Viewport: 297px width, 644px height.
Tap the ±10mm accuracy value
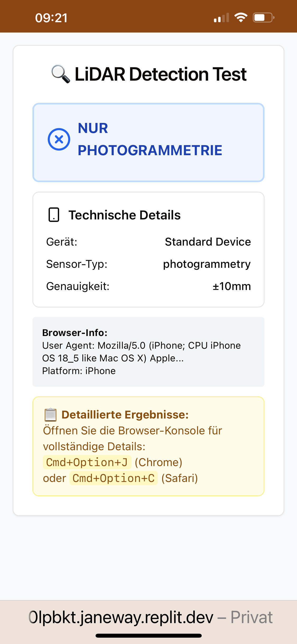point(232,286)
